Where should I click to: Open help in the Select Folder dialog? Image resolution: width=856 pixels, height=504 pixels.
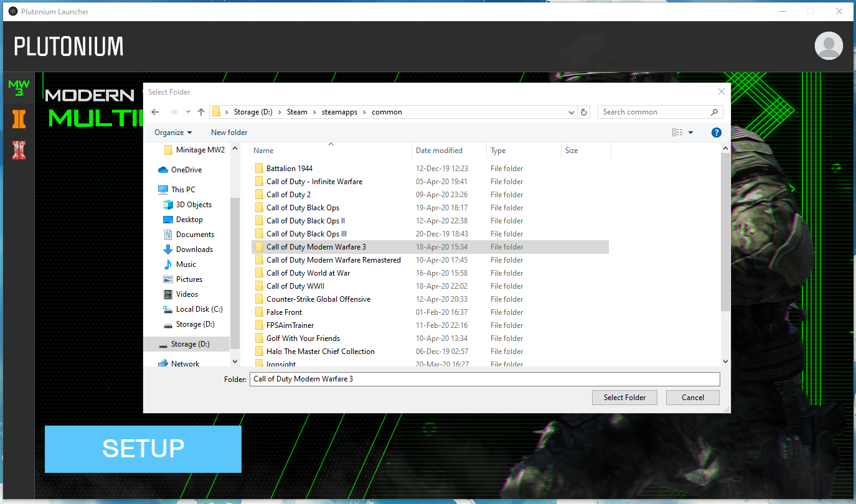pos(716,133)
